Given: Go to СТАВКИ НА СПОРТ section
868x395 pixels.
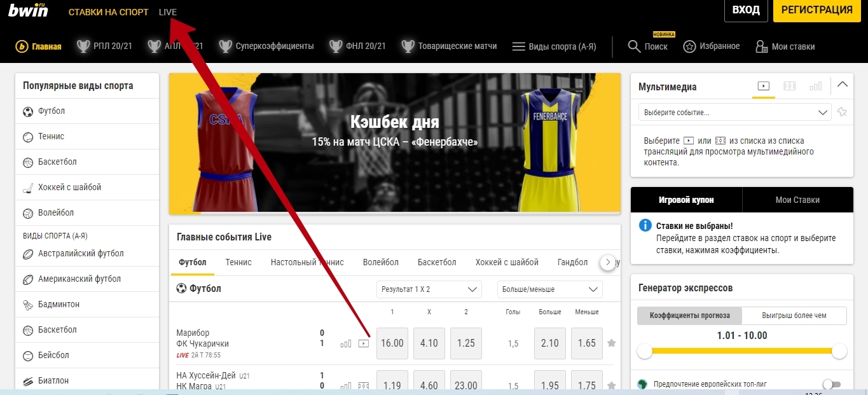Looking at the screenshot, I should (x=108, y=12).
